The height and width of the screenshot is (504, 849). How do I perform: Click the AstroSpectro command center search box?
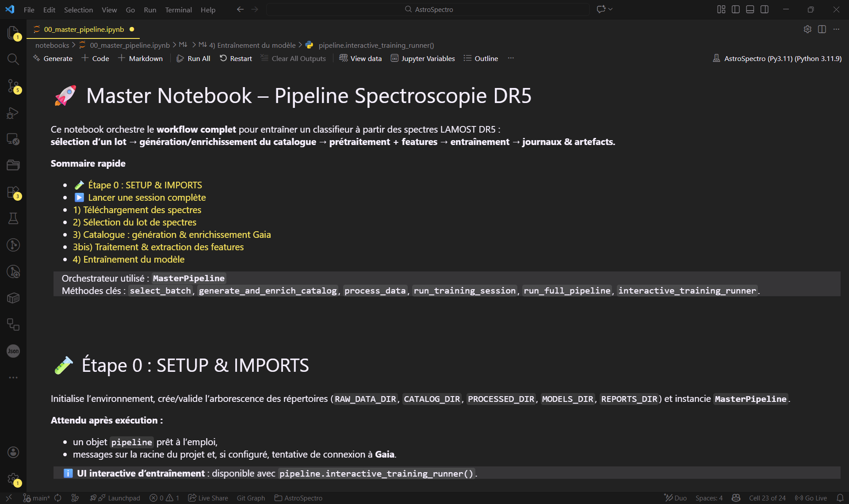coord(428,9)
